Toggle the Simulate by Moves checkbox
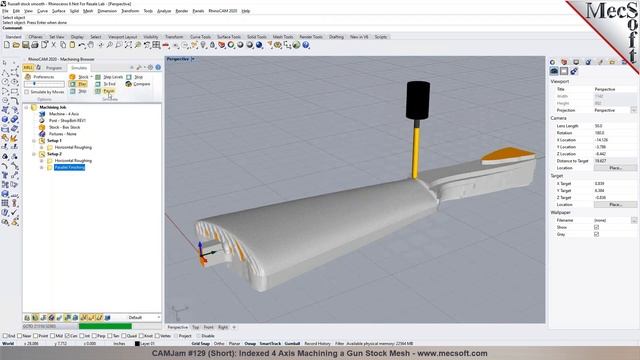This screenshot has height=360, width=640. tap(27, 92)
